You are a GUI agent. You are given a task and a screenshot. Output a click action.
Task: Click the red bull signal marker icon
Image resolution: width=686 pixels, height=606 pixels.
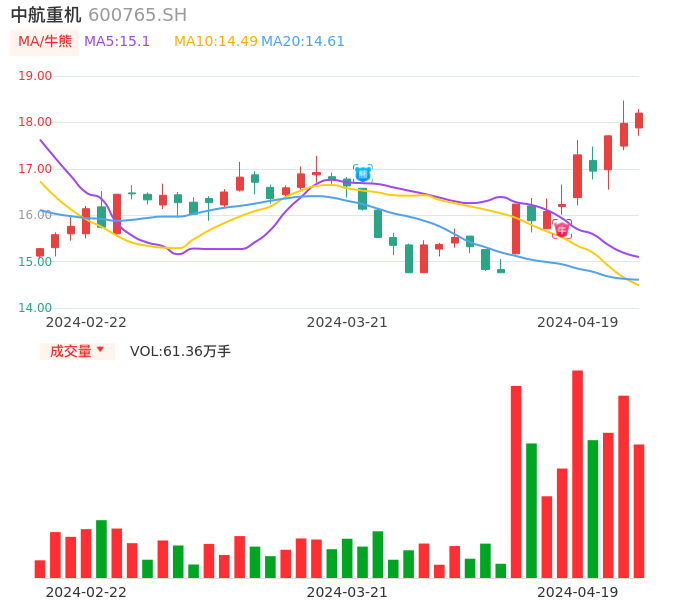click(562, 229)
